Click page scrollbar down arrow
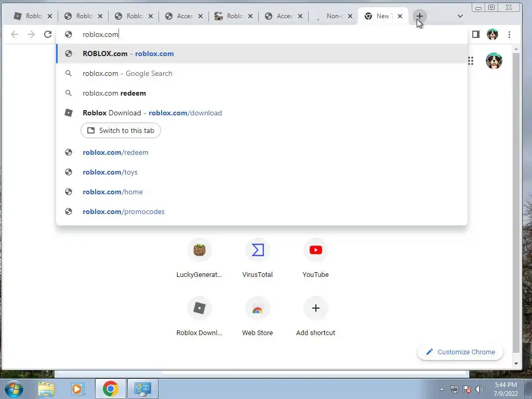Image resolution: width=532 pixels, height=399 pixels. point(516,363)
